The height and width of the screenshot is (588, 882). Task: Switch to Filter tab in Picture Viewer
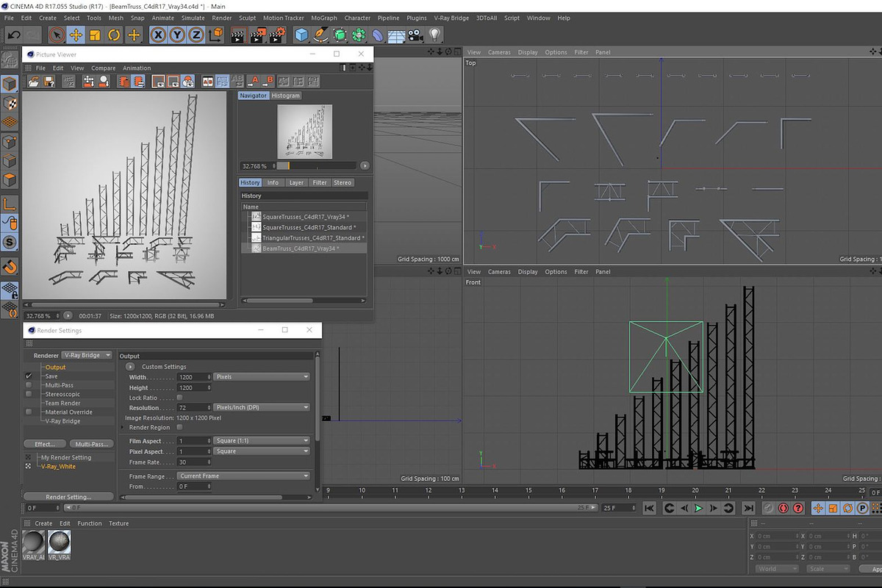coord(320,182)
